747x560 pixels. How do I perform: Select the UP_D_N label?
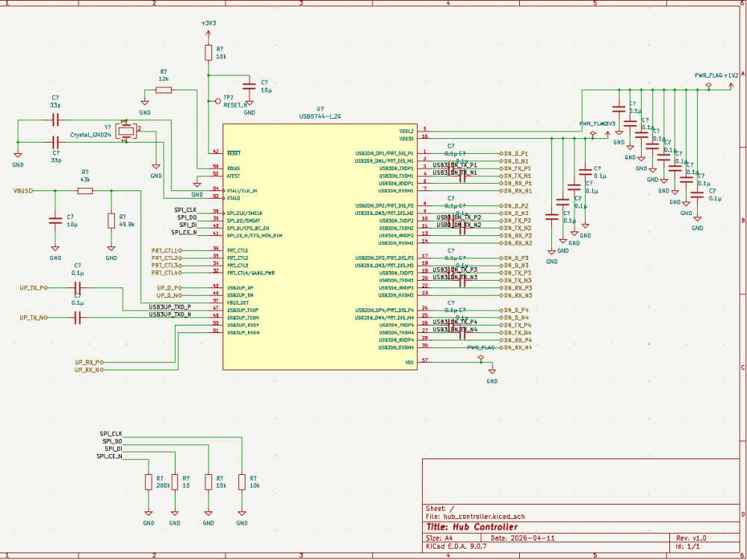(170, 295)
